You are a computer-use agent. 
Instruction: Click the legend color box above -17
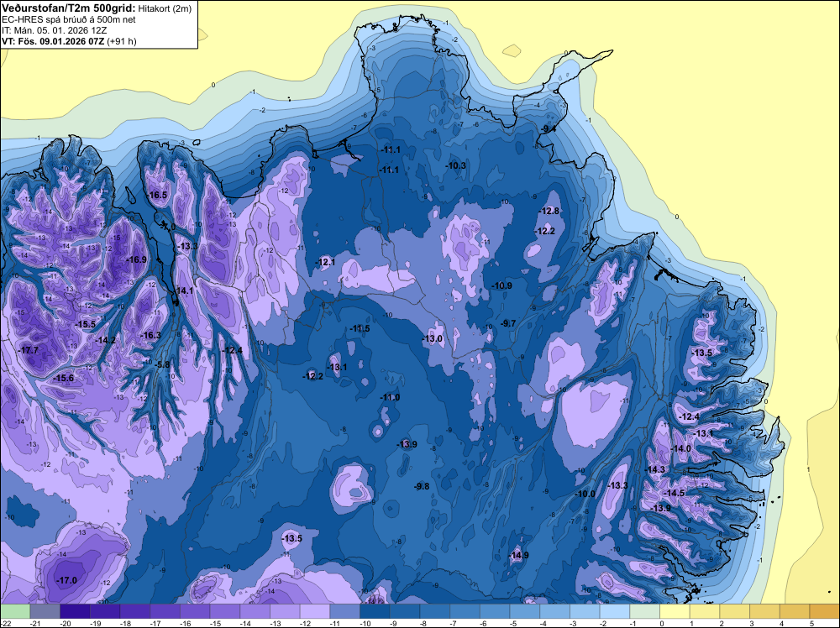tap(165, 611)
